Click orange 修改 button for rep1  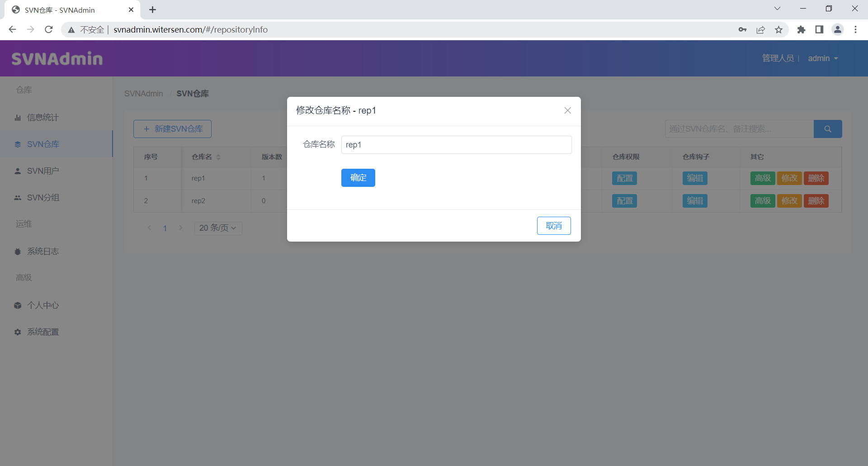point(789,178)
